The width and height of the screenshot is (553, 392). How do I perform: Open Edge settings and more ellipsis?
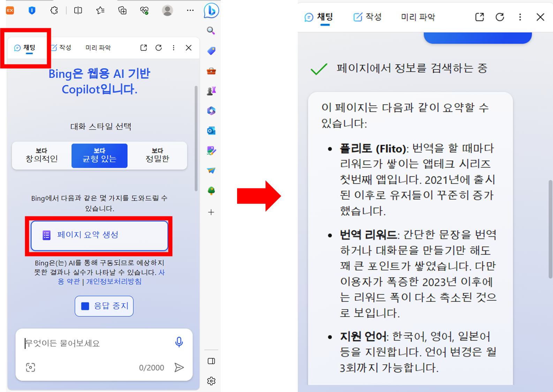[190, 10]
